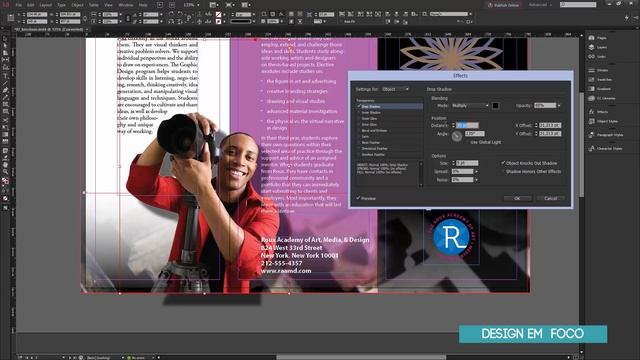640x360 pixels.
Task: Click the search field in the app bar
Action: (578, 4)
